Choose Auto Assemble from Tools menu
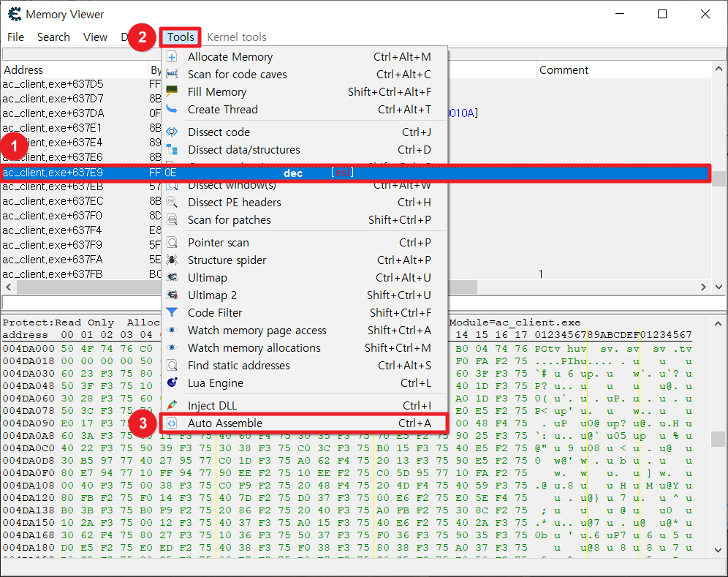This screenshot has height=577, width=728. 303,423
